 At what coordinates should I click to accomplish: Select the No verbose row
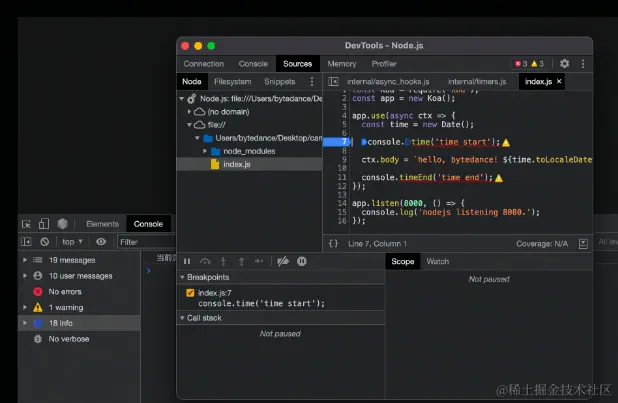click(x=80, y=339)
